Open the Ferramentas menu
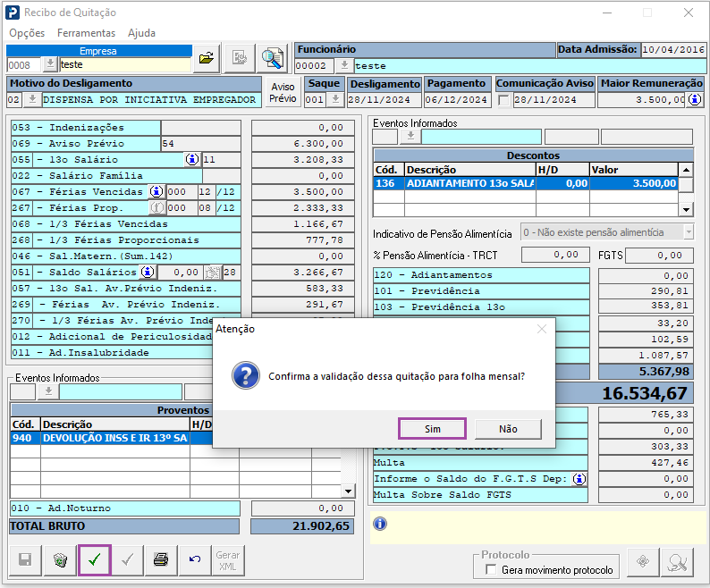 (x=86, y=33)
